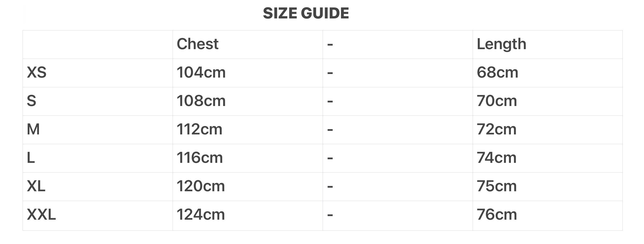Click the 72cm length measurement
644x244 pixels.
497,129
